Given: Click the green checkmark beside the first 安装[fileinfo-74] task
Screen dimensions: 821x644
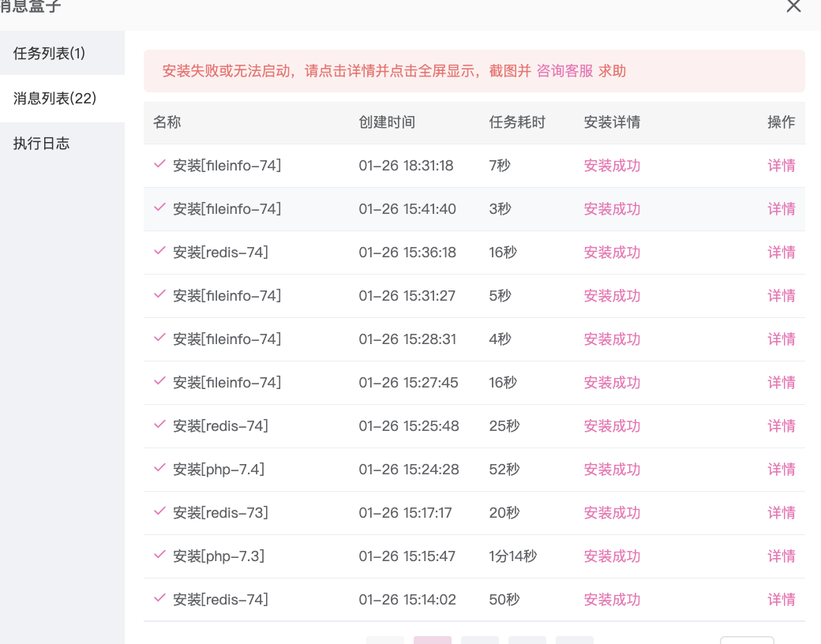Looking at the screenshot, I should click(x=159, y=165).
